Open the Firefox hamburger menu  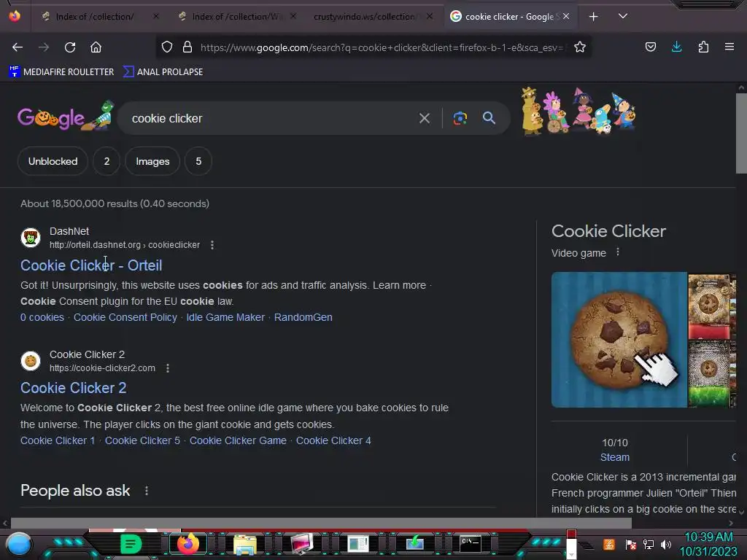coord(729,47)
